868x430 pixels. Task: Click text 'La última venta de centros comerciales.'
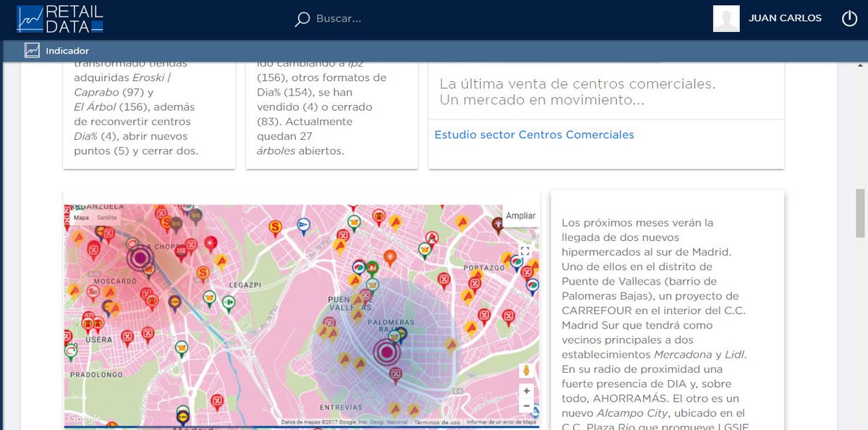[577, 83]
